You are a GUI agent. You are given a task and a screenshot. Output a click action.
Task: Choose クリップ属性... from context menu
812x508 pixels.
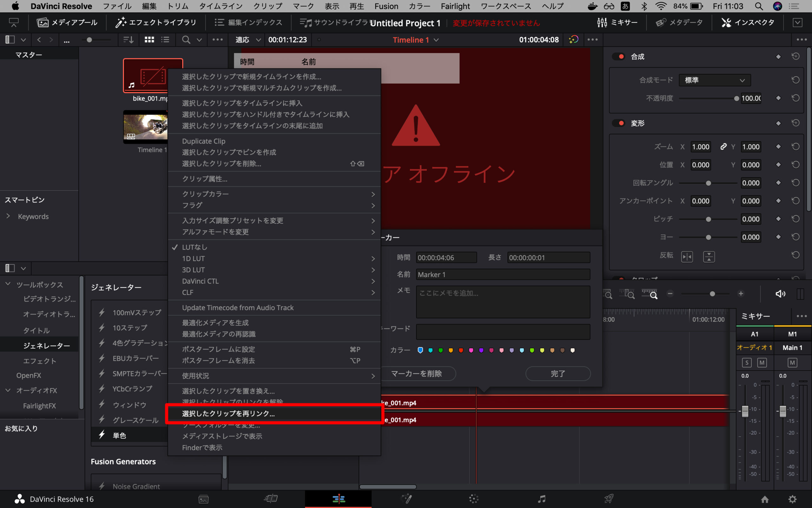274,179
